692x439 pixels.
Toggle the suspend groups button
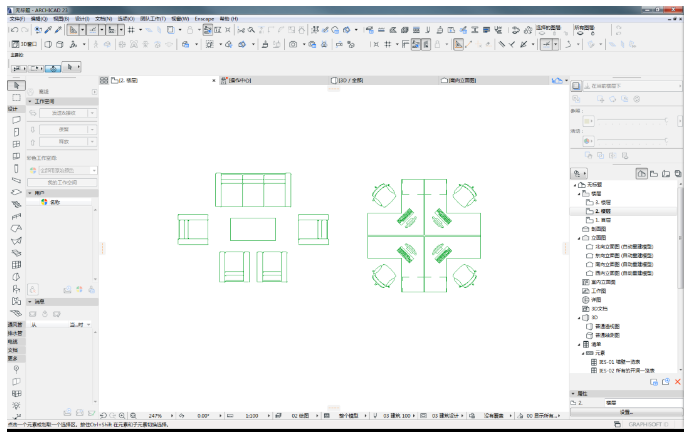pyautogui.click(x=207, y=30)
